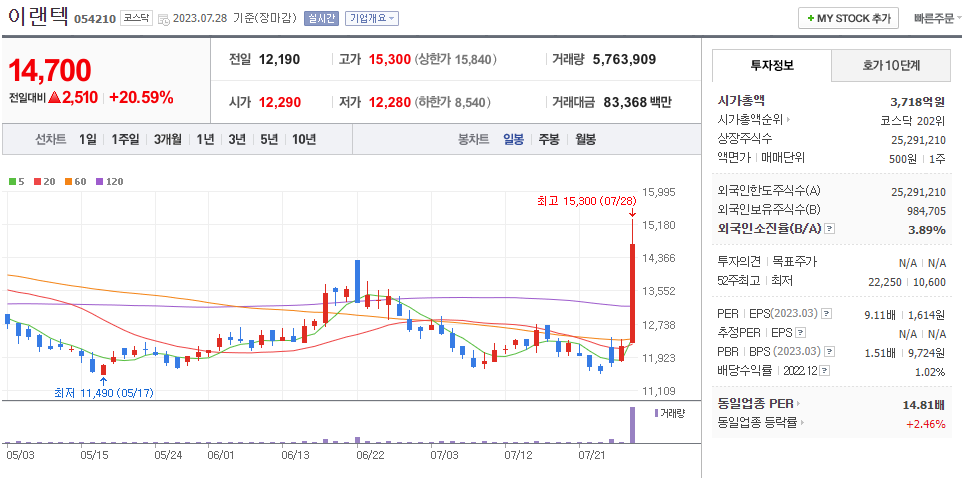This screenshot has height=478, width=968.
Task: Click the 하한가 8,540 text
Action: click(x=453, y=103)
